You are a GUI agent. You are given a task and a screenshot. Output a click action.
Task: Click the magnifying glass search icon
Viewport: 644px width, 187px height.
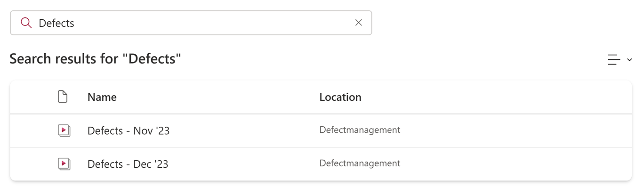pos(26,23)
